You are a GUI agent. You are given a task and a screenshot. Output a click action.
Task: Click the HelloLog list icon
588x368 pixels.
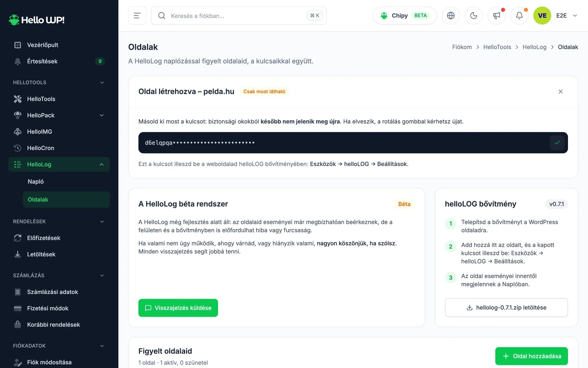(x=18, y=164)
